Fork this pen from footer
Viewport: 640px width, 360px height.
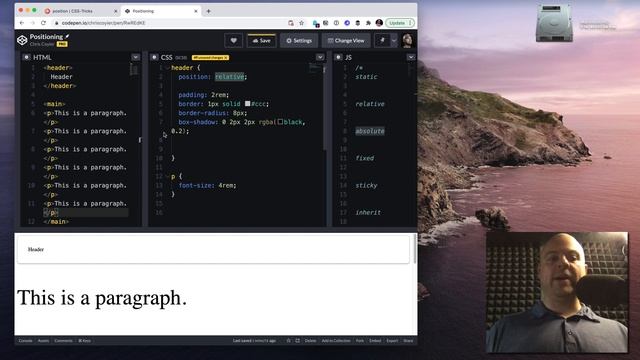(x=360, y=340)
